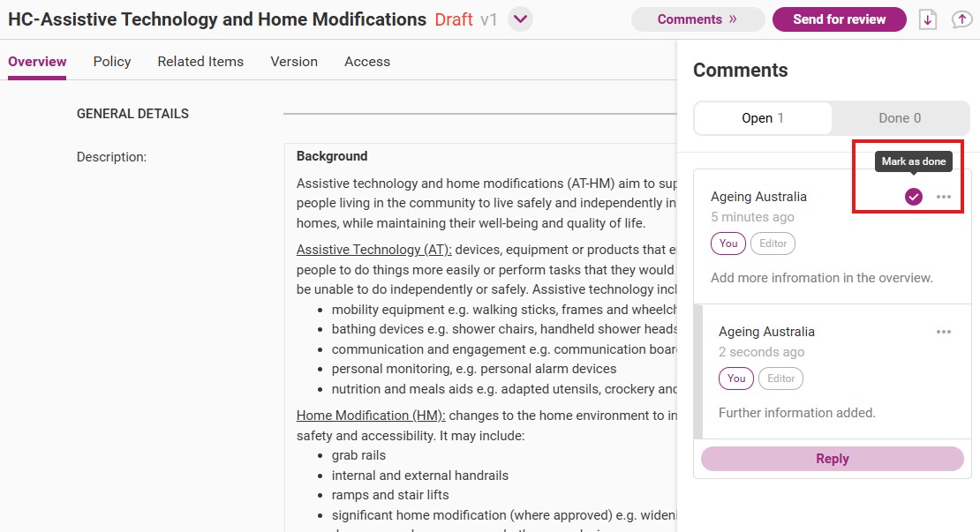The width and height of the screenshot is (980, 532).
Task: Reply to the comment thread
Action: point(833,459)
